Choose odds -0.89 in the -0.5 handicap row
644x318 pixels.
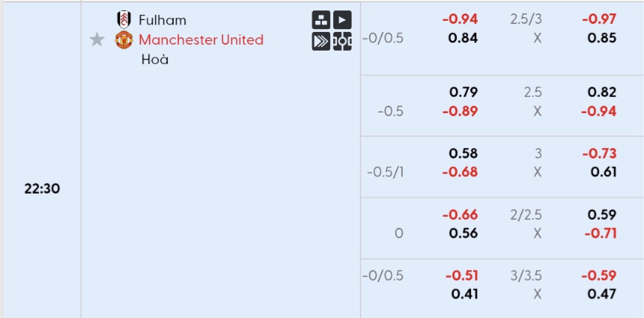pos(460,111)
